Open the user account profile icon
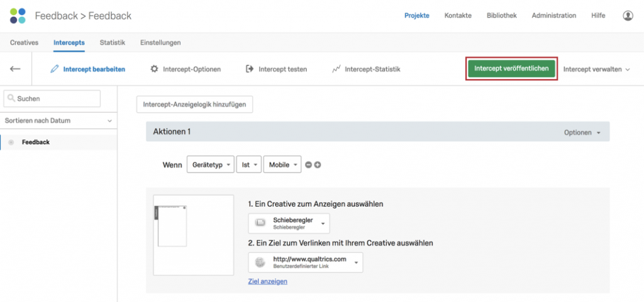This screenshot has width=644, height=302. tap(628, 16)
